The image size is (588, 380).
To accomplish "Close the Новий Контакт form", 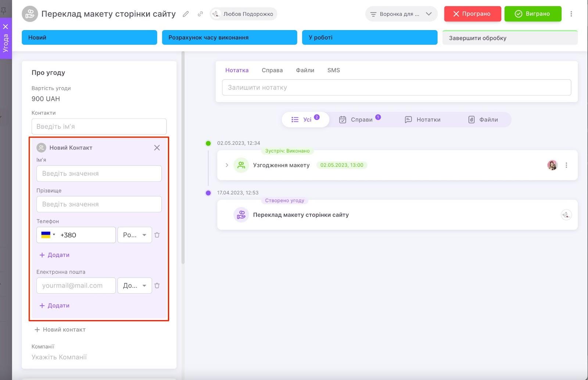I will pos(157,148).
